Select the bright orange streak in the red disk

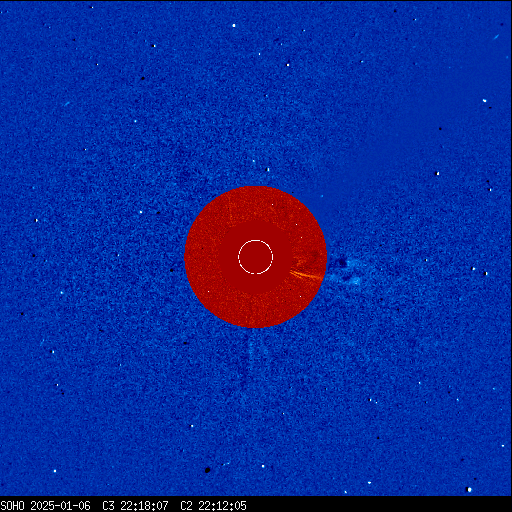(305, 275)
